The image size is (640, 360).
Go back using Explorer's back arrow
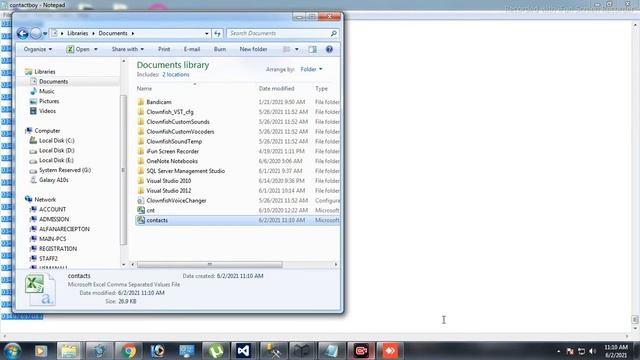click(x=22, y=33)
